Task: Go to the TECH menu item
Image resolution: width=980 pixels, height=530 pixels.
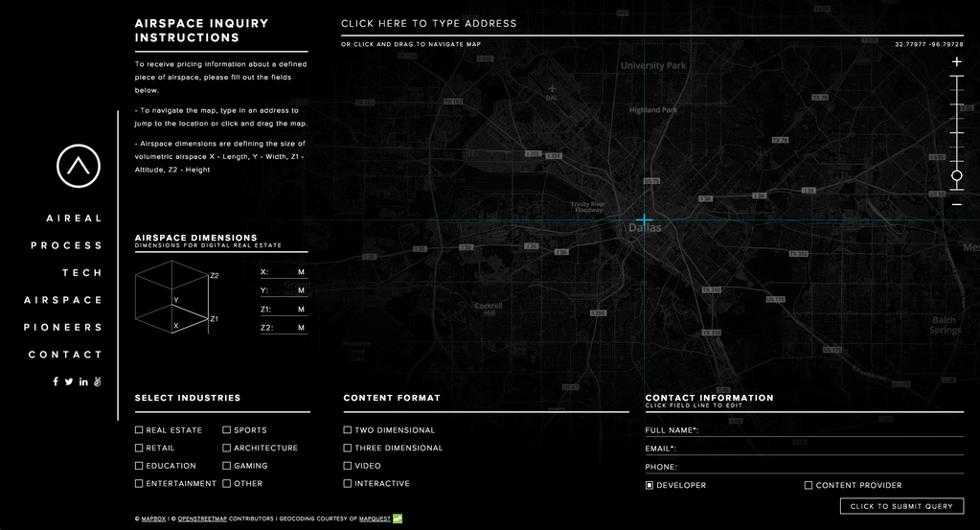Action: pos(81,272)
